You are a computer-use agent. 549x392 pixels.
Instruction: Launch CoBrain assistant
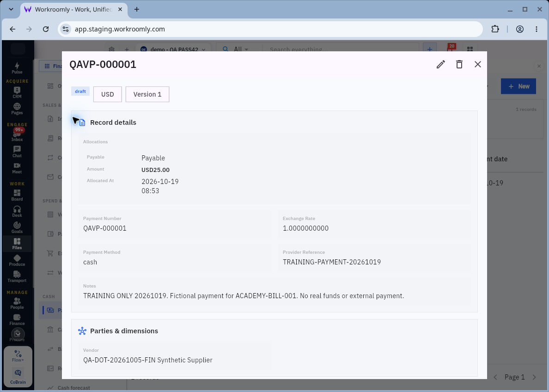(x=18, y=377)
